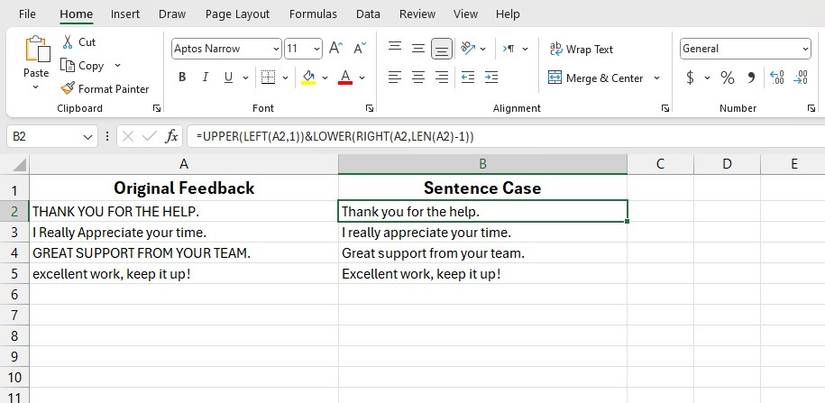The width and height of the screenshot is (825, 403).
Task: Click the Format Painter brush icon
Action: tap(67, 88)
